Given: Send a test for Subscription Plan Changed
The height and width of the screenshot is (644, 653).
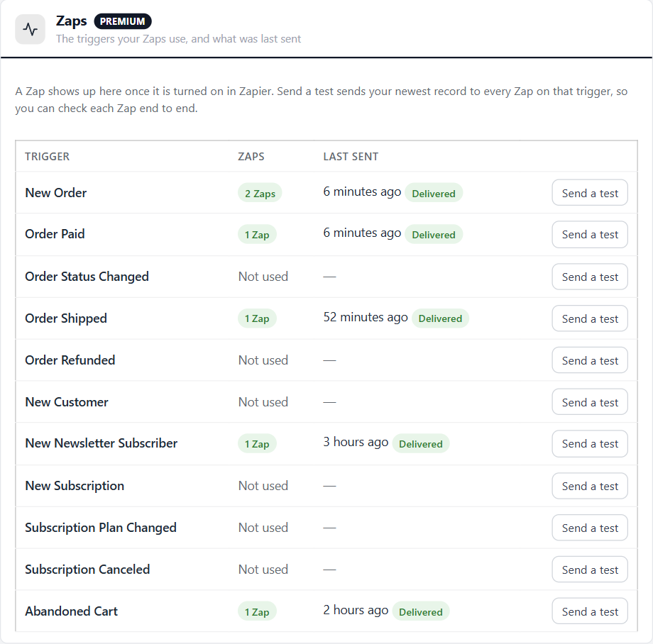Looking at the screenshot, I should tap(590, 528).
